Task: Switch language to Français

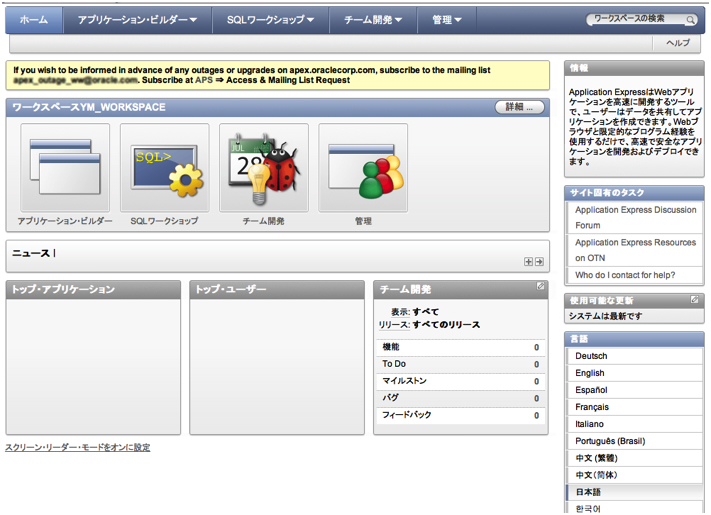Action: tap(635, 407)
